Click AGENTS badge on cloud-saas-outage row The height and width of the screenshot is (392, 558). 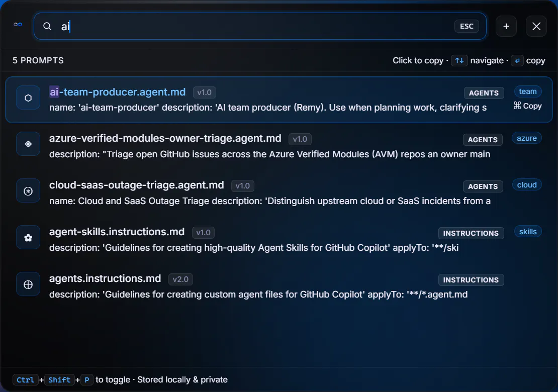click(483, 186)
